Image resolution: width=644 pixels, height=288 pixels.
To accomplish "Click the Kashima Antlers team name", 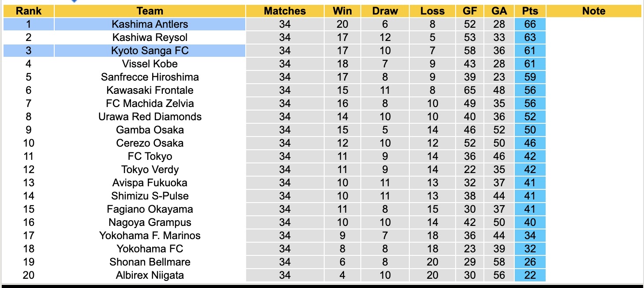I will pos(150,24).
